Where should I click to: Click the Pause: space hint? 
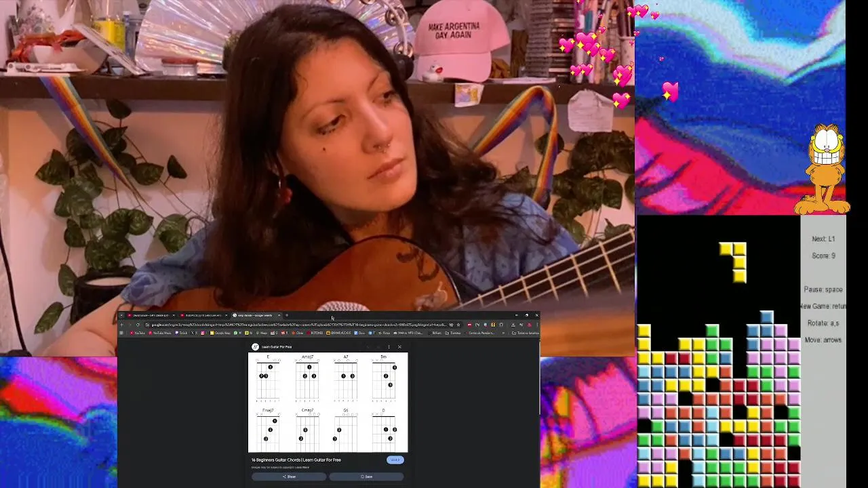click(x=823, y=289)
